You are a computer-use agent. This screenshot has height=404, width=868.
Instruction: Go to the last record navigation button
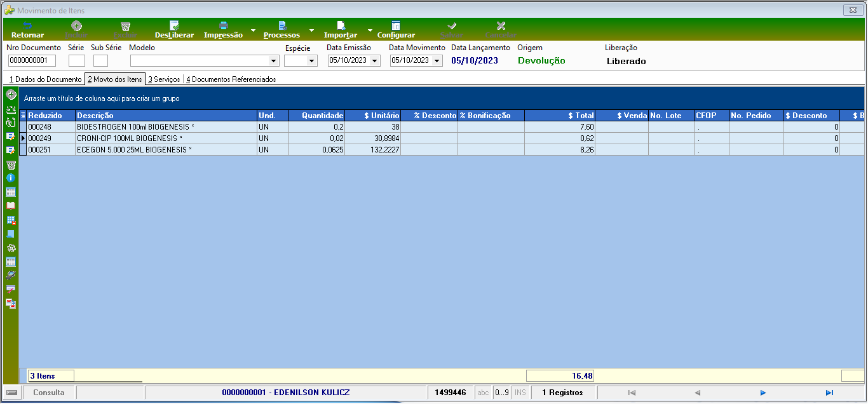tap(829, 393)
